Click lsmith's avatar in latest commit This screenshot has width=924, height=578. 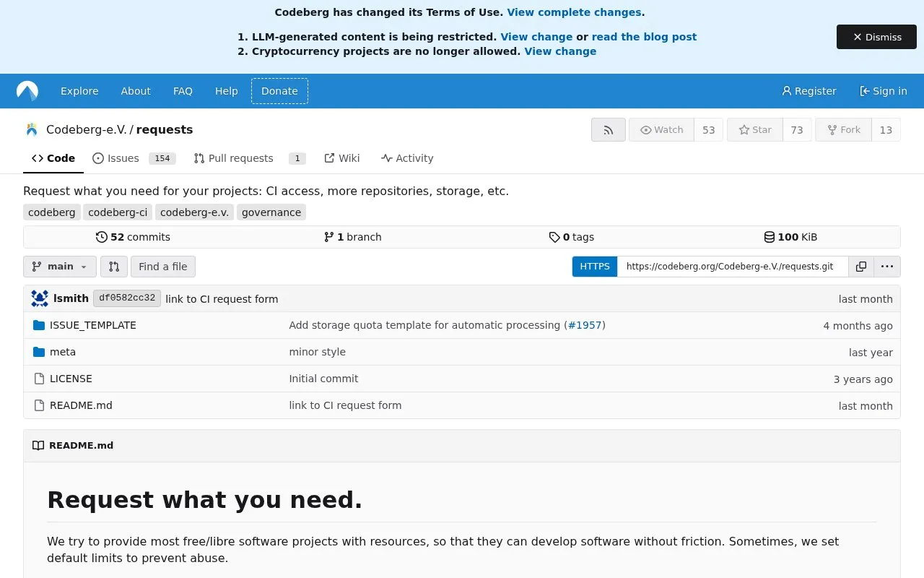40,298
